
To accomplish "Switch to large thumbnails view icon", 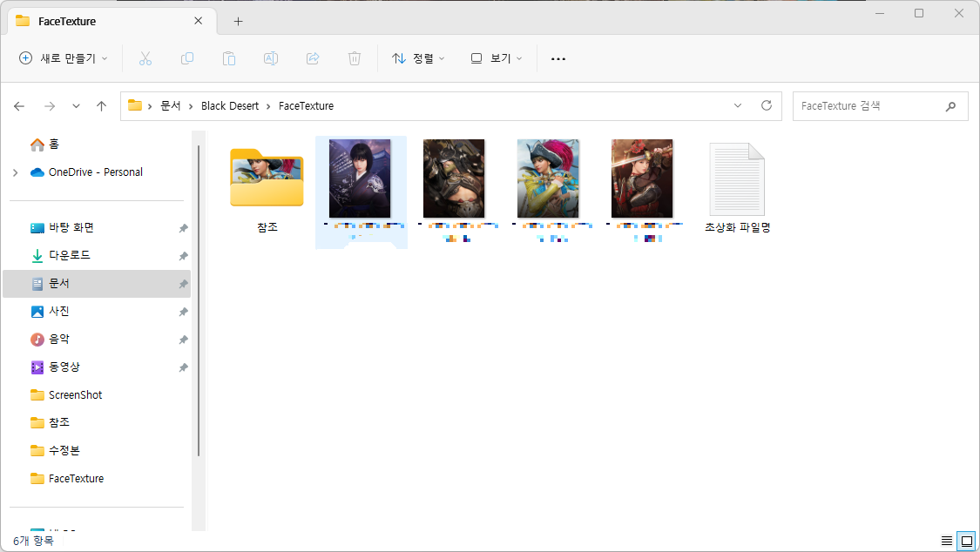I will pyautogui.click(x=966, y=541).
